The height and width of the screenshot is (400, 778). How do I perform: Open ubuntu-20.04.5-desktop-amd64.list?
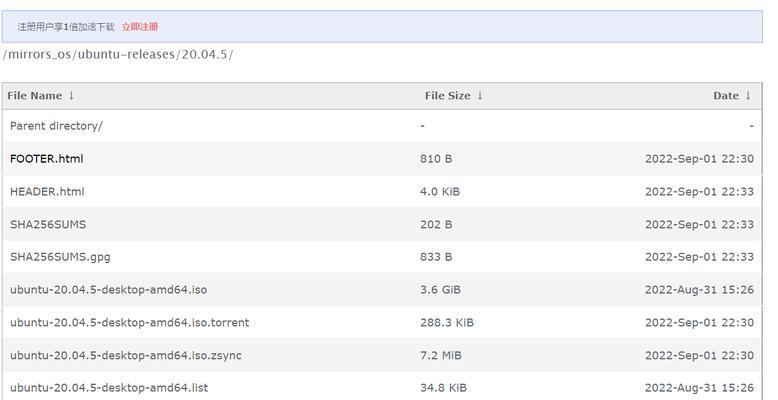109,388
